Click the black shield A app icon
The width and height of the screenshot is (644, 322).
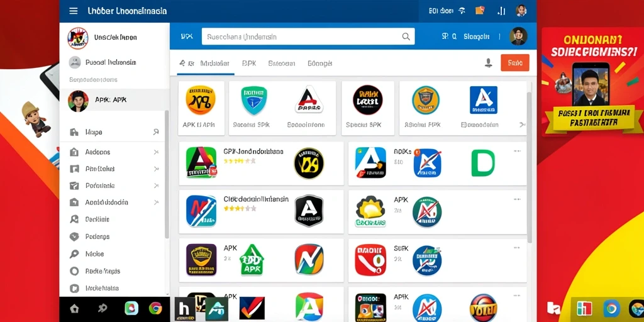click(x=309, y=211)
